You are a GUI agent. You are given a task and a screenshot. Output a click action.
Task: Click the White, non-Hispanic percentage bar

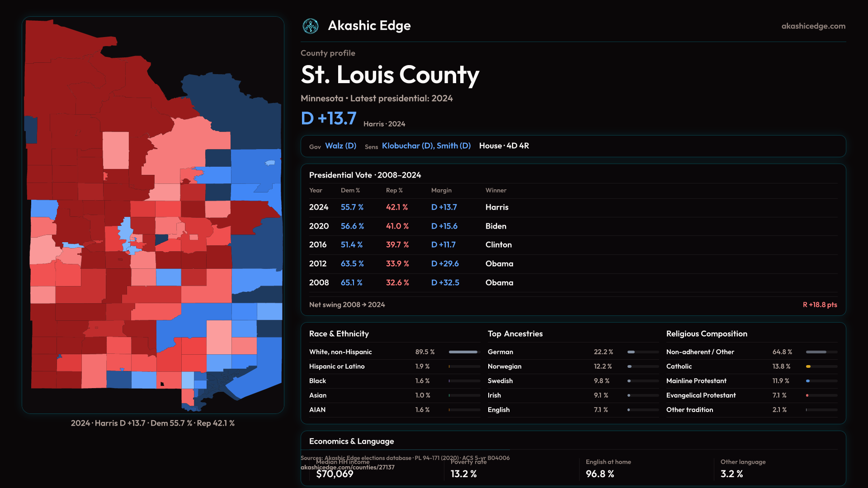[x=463, y=352]
